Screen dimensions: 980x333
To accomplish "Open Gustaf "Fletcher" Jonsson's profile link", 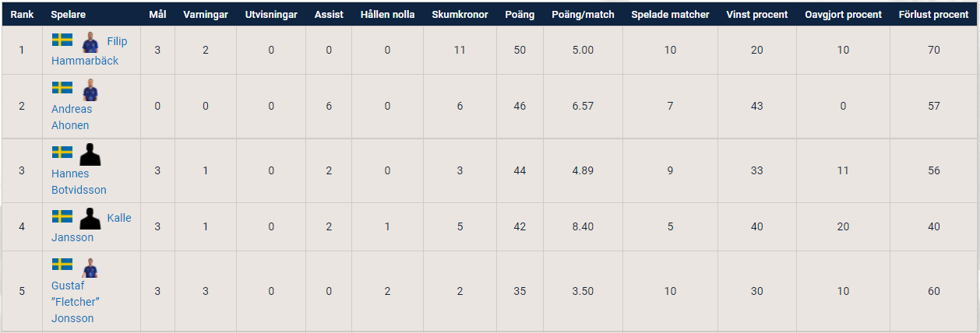I will (76, 302).
